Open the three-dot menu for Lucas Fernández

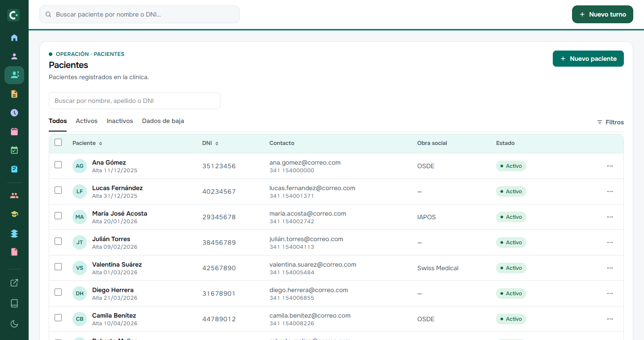(610, 191)
